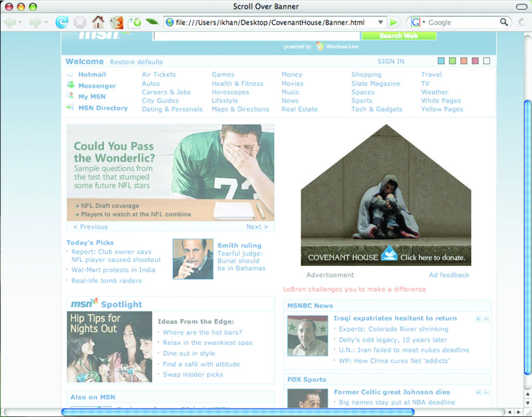
Task: Choose the orange theme color swatch
Action: coord(464,61)
